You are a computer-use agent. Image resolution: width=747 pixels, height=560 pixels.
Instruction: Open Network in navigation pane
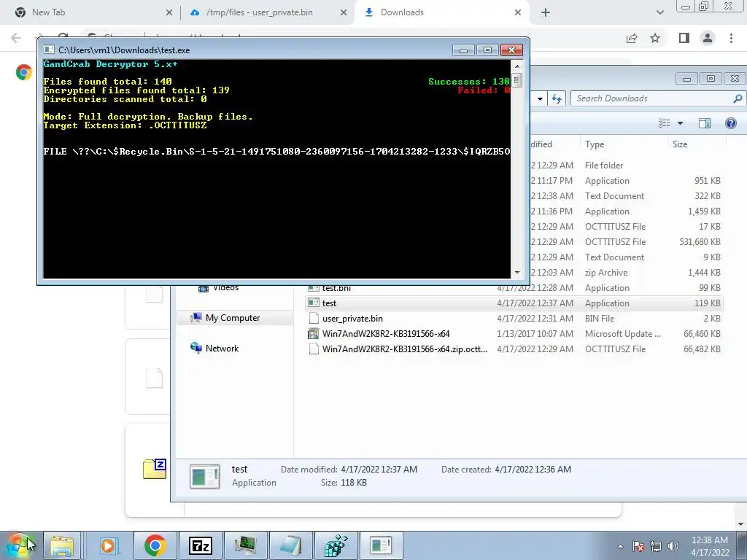(222, 348)
